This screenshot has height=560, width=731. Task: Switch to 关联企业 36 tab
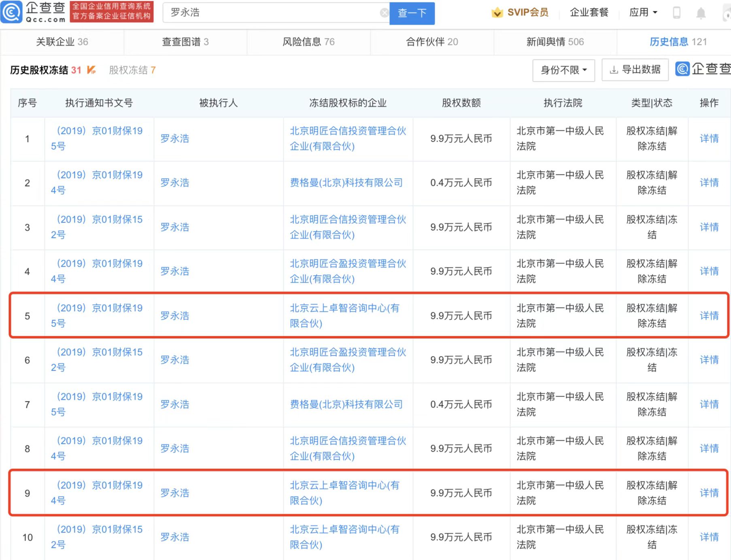(62, 42)
